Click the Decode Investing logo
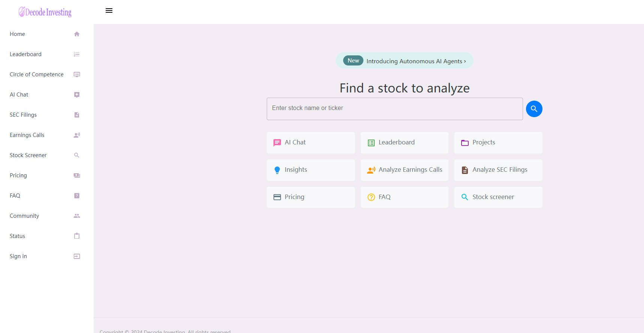The image size is (644, 333). tap(45, 12)
